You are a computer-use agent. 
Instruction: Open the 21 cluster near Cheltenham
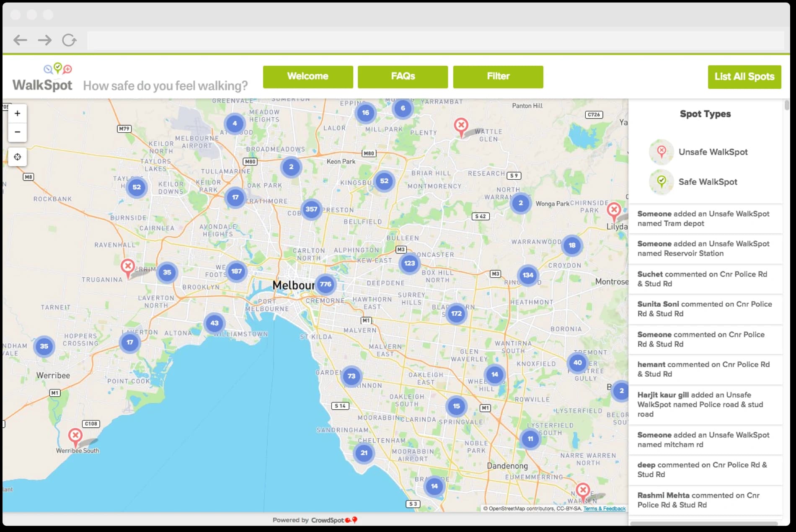tap(364, 453)
